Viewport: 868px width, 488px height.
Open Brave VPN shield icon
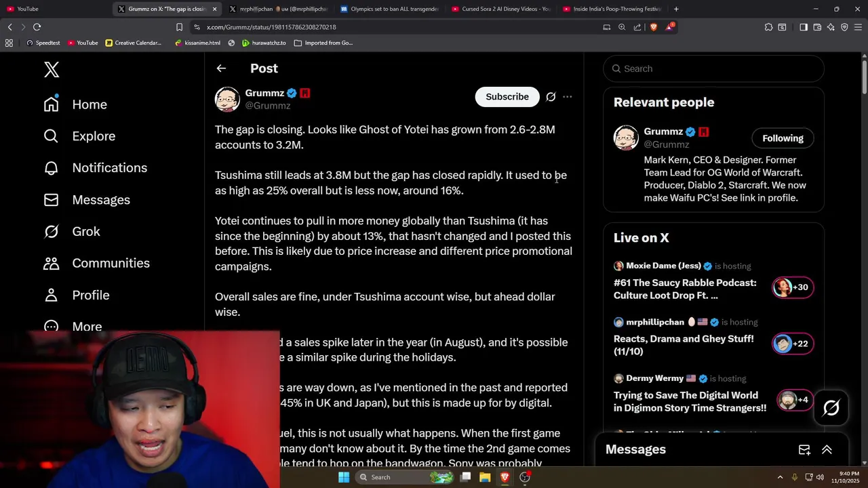(844, 27)
